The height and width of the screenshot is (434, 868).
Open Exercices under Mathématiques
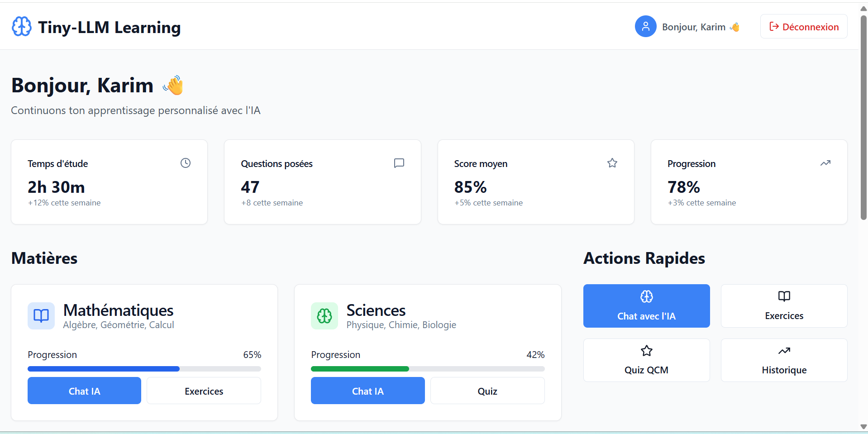204,391
